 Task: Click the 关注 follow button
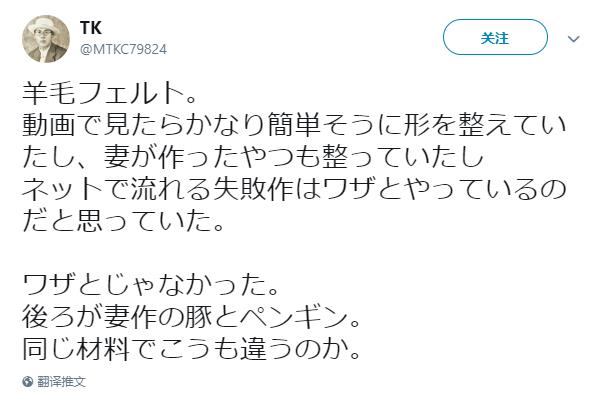click(x=495, y=37)
